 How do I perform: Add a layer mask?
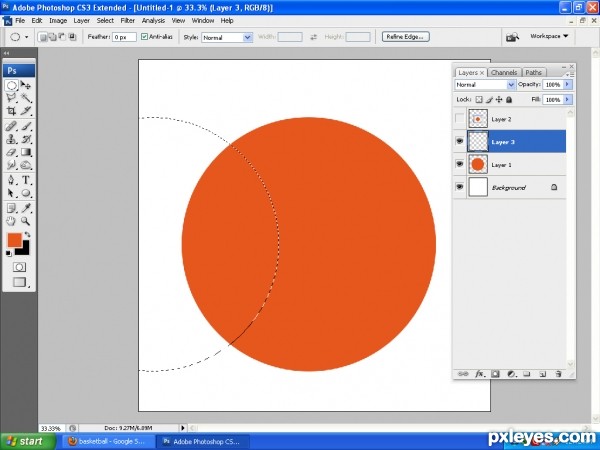(x=495, y=374)
